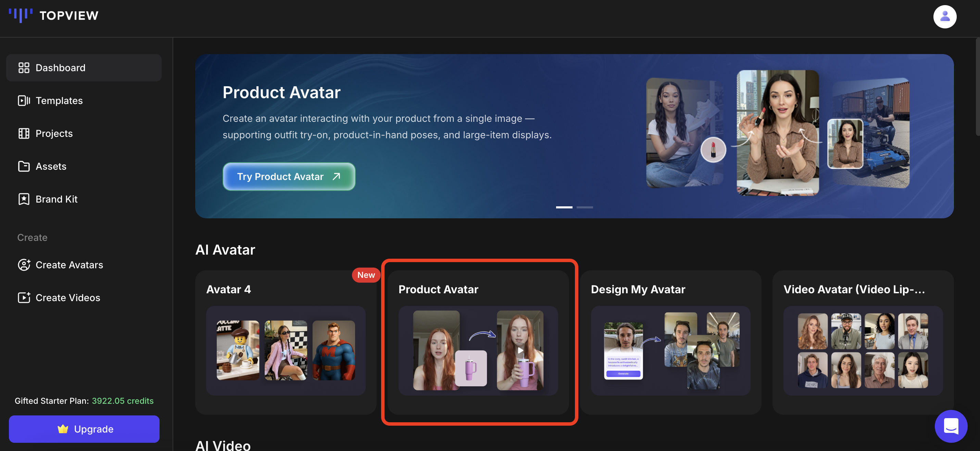Click the Try Product Avatar button

(288, 176)
